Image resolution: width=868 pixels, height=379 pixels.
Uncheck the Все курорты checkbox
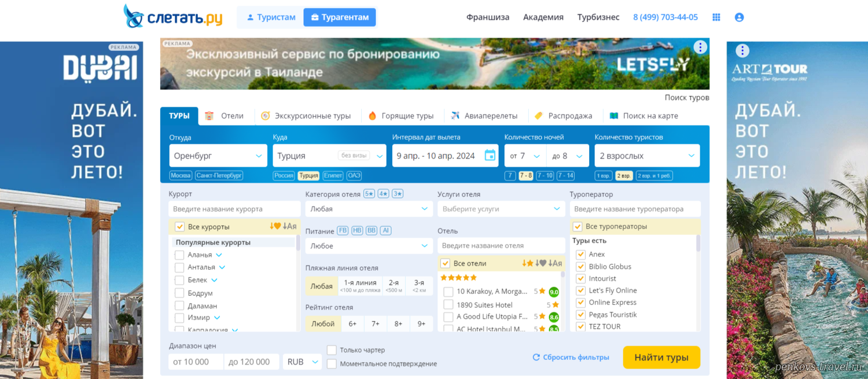click(179, 227)
